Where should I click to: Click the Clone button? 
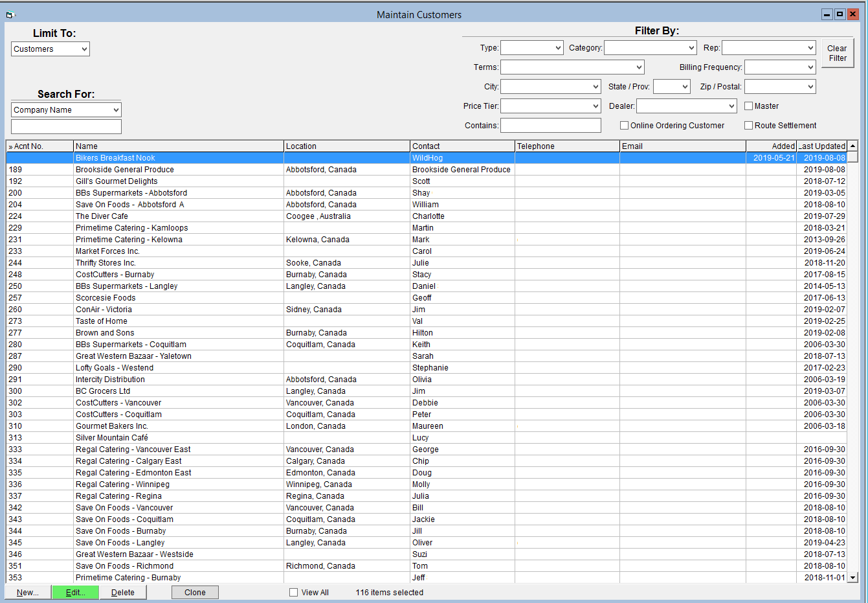195,592
